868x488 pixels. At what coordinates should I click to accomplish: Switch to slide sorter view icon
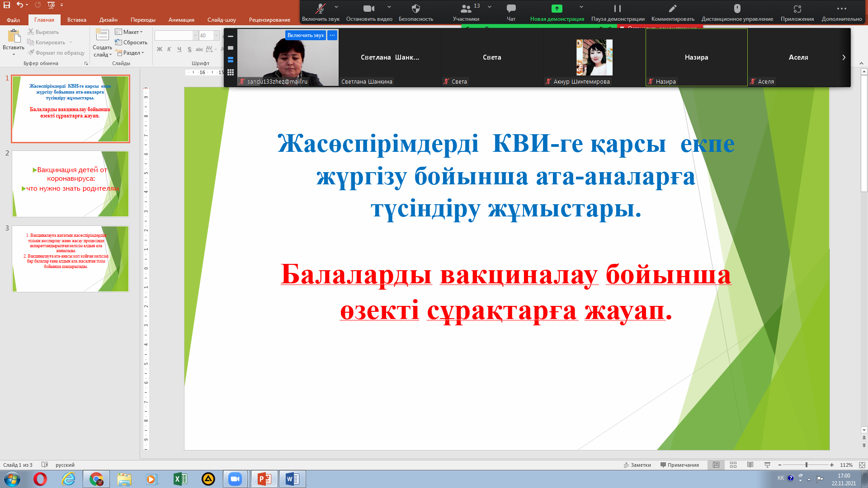[733, 465]
